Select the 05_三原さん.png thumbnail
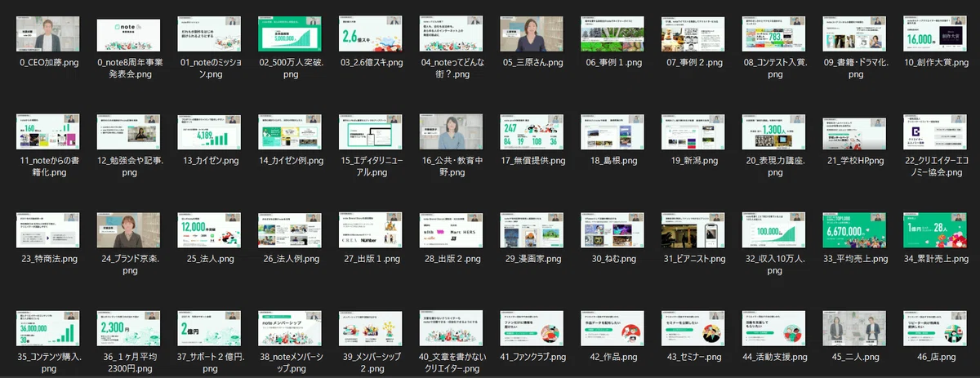This screenshot has width=980, height=378. click(x=532, y=35)
